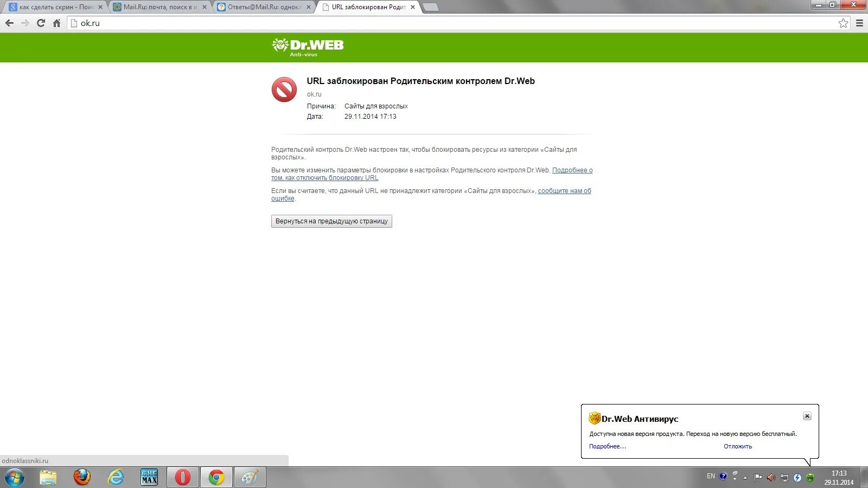Click 'Сайты для взрослых' reason text
The image size is (868, 488).
376,106
